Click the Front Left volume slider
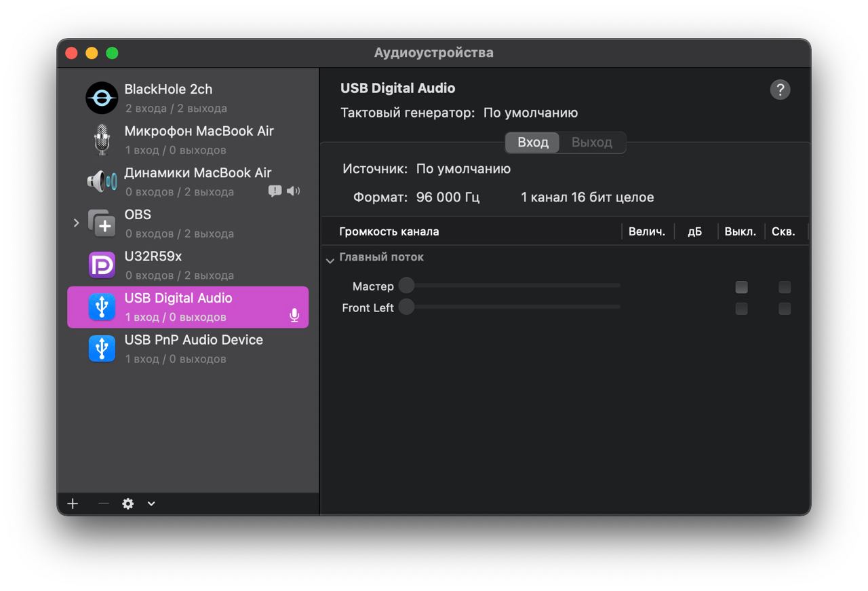The width and height of the screenshot is (868, 591). tap(509, 307)
